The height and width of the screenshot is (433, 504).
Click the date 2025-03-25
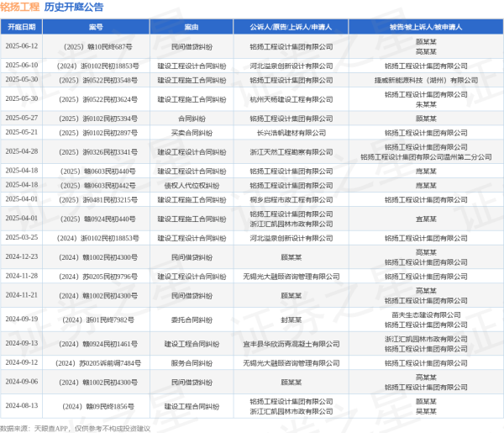tap(22, 237)
